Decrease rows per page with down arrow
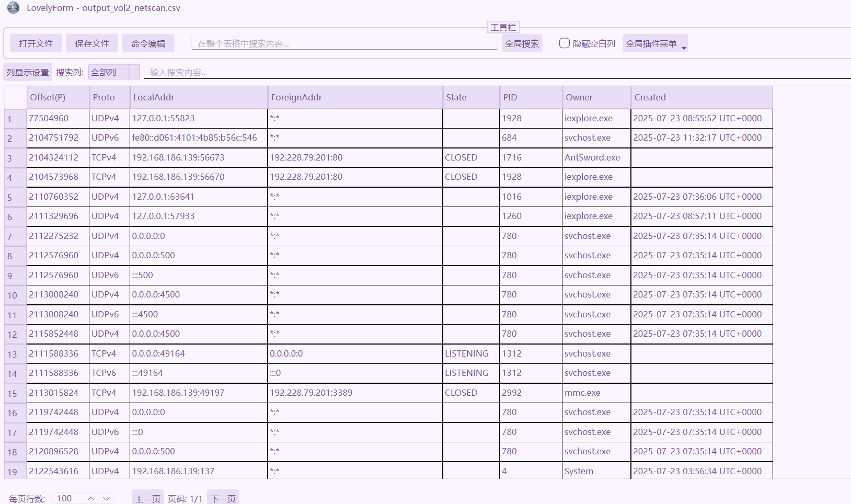The image size is (851, 504). [106, 498]
